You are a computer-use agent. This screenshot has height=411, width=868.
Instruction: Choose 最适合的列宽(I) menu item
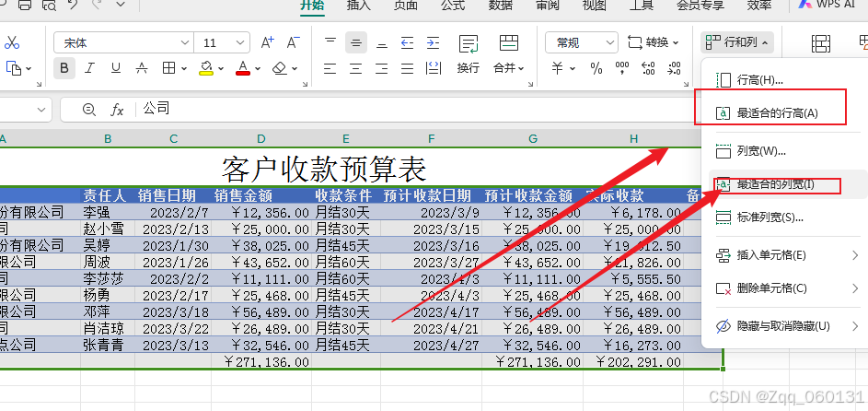[788, 184]
